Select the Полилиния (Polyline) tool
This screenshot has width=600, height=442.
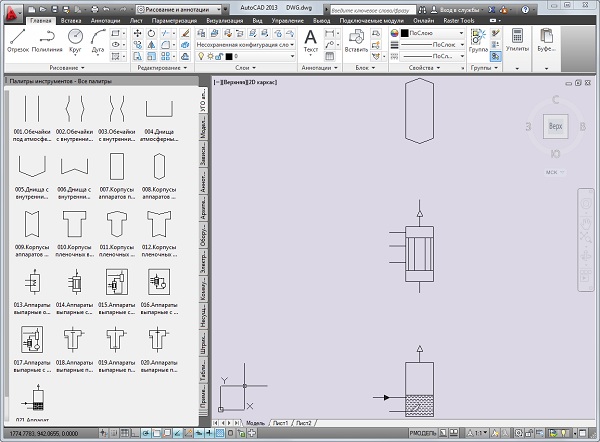pyautogui.click(x=47, y=39)
